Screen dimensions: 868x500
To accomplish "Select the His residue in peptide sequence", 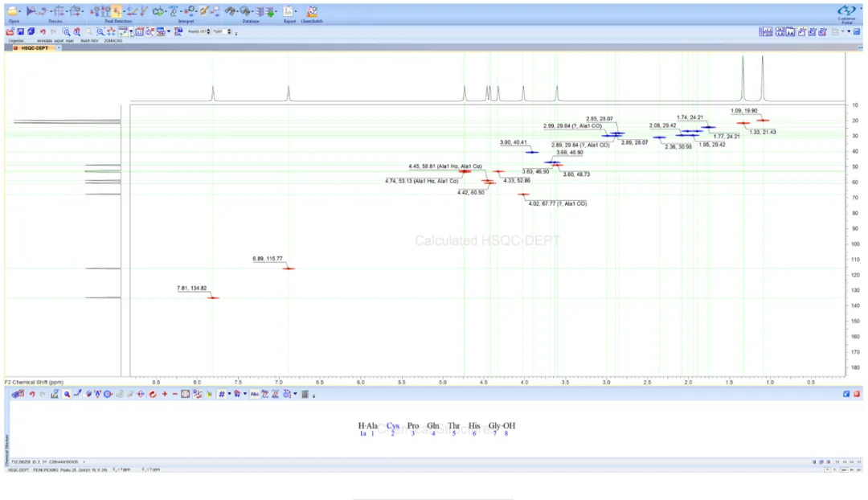I will [474, 426].
